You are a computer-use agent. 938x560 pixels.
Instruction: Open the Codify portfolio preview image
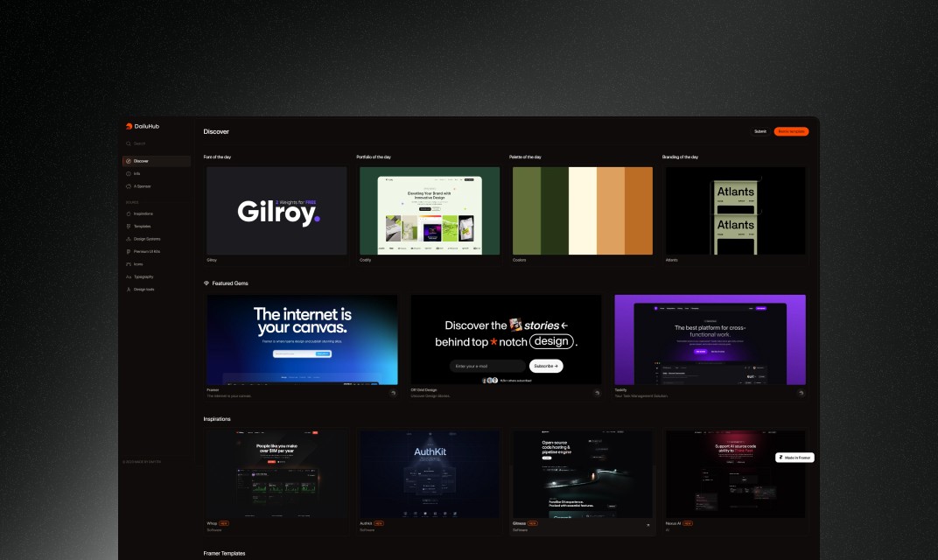pyautogui.click(x=430, y=211)
